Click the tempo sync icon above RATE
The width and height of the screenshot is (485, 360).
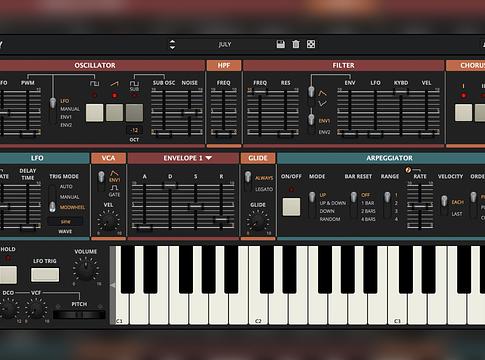click(408, 170)
